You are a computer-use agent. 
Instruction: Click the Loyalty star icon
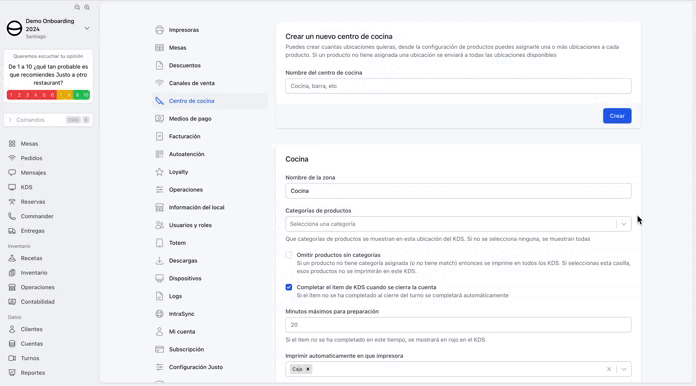[159, 172]
